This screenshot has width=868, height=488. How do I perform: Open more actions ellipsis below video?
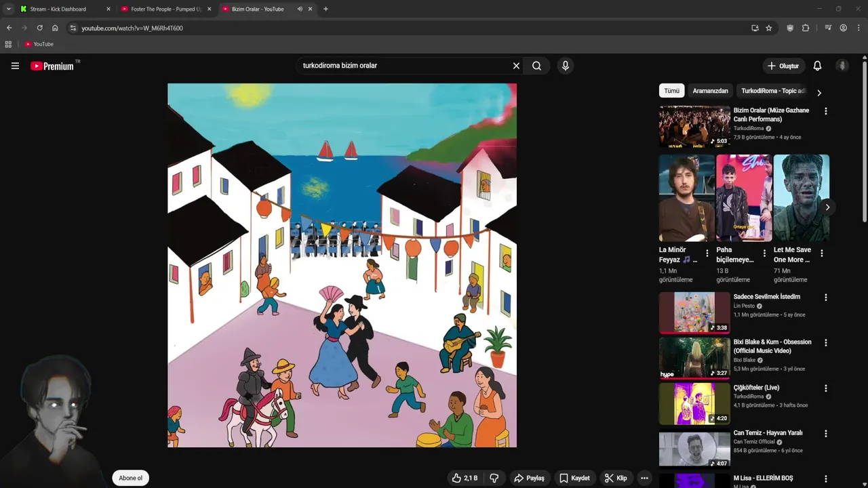(x=644, y=478)
